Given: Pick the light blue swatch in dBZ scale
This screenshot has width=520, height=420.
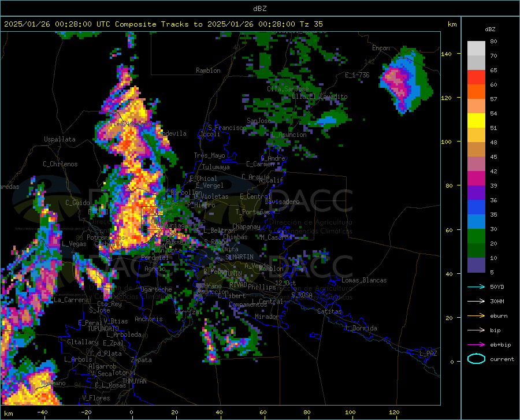Looking at the screenshot, I should click(x=476, y=222).
